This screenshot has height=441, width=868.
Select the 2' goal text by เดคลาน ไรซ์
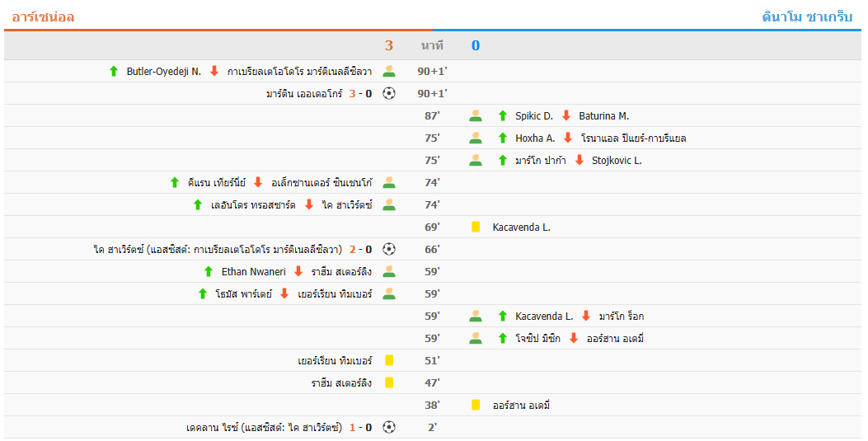[265, 427]
